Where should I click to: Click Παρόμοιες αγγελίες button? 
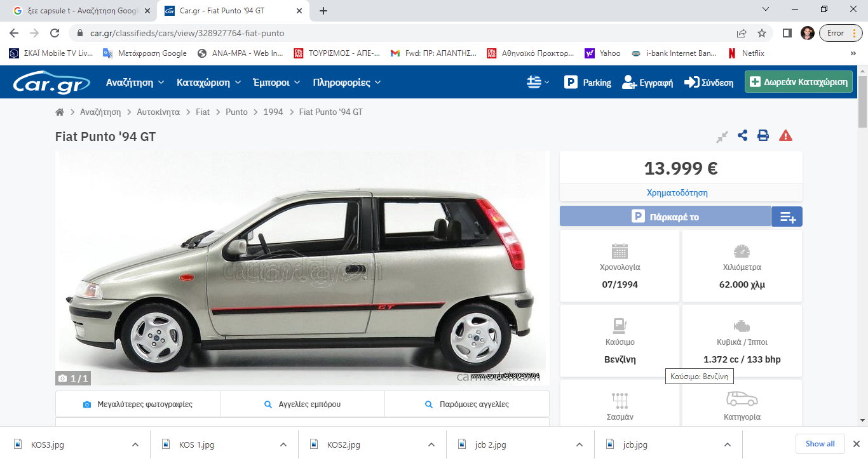[467, 404]
